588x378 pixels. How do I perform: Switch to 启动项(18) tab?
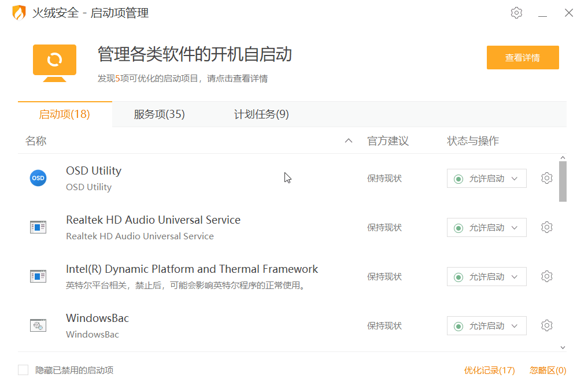click(65, 114)
